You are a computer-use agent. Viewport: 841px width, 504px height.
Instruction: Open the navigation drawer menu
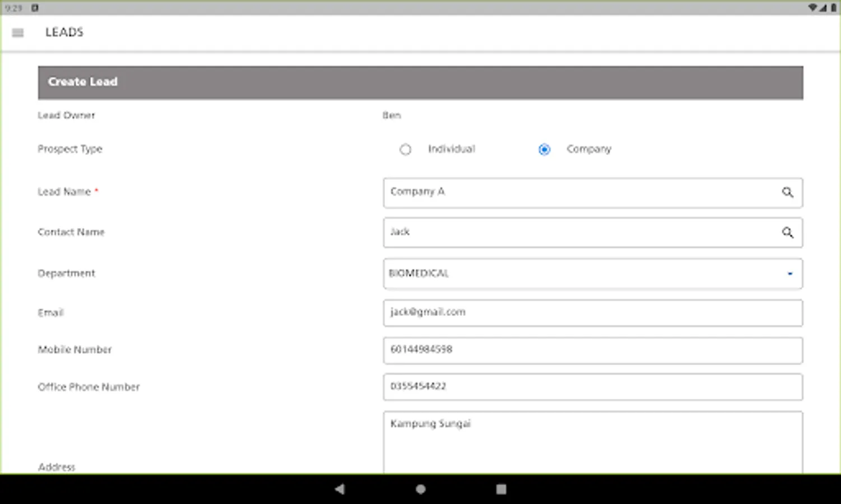click(x=17, y=32)
